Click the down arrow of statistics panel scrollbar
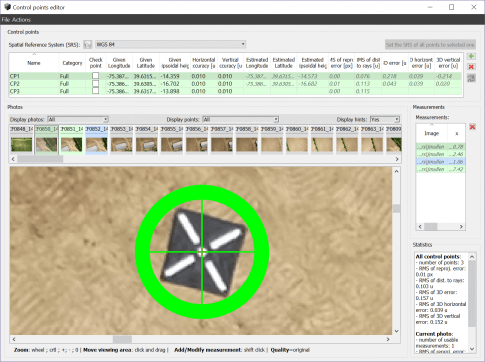 pos(472,349)
